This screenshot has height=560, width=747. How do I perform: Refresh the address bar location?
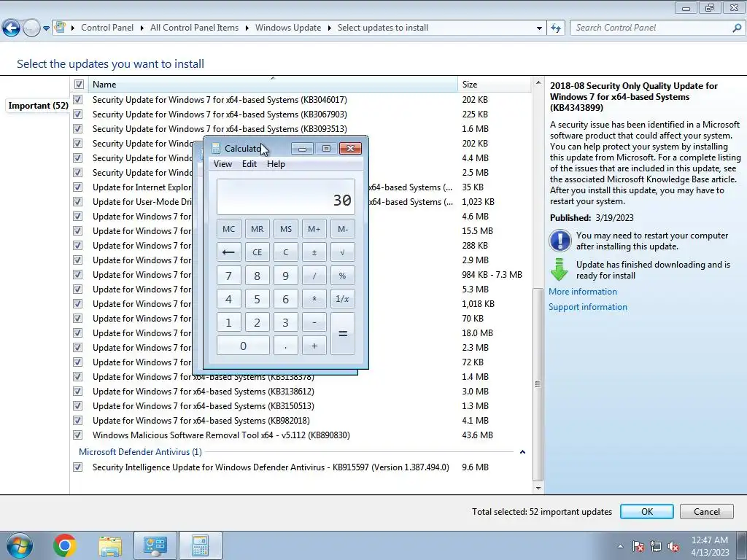[x=556, y=28]
